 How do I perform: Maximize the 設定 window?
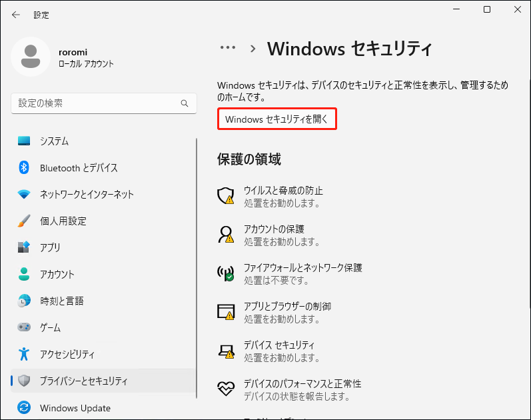(487, 9)
